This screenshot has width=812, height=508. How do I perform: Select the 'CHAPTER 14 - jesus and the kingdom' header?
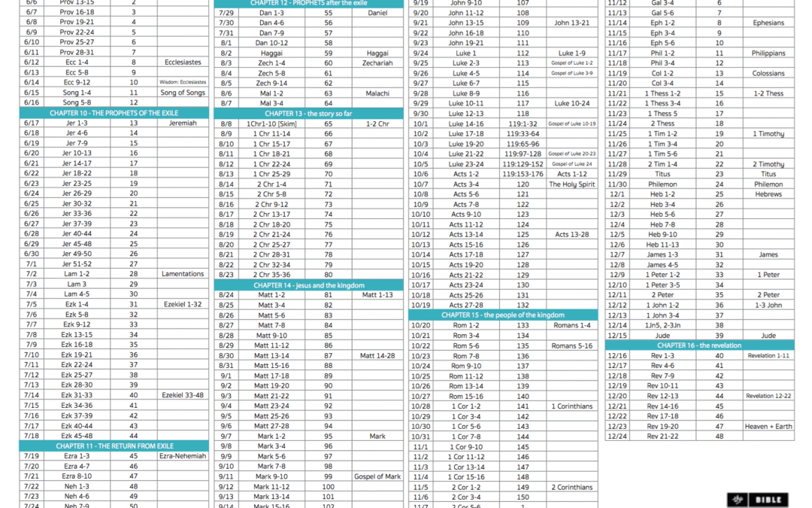point(309,285)
